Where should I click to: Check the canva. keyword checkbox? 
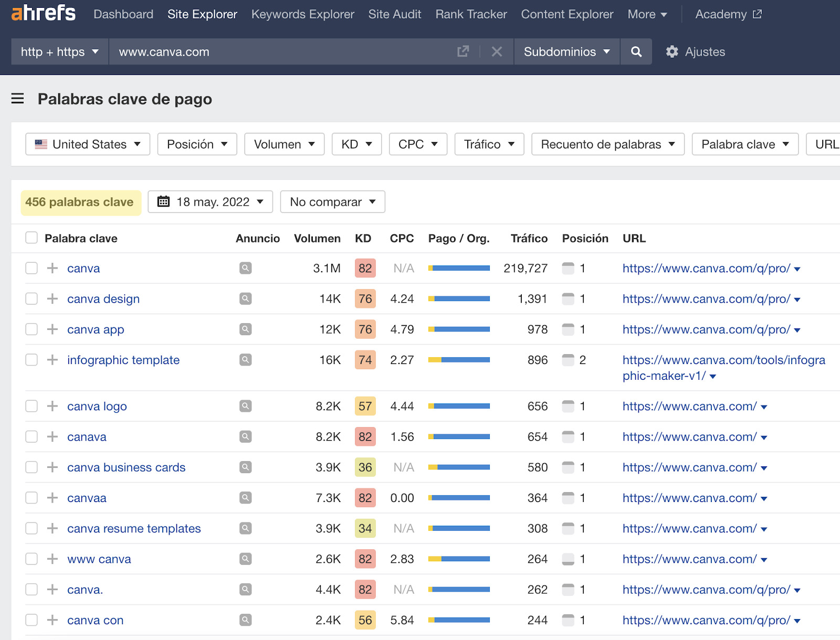pyautogui.click(x=31, y=589)
